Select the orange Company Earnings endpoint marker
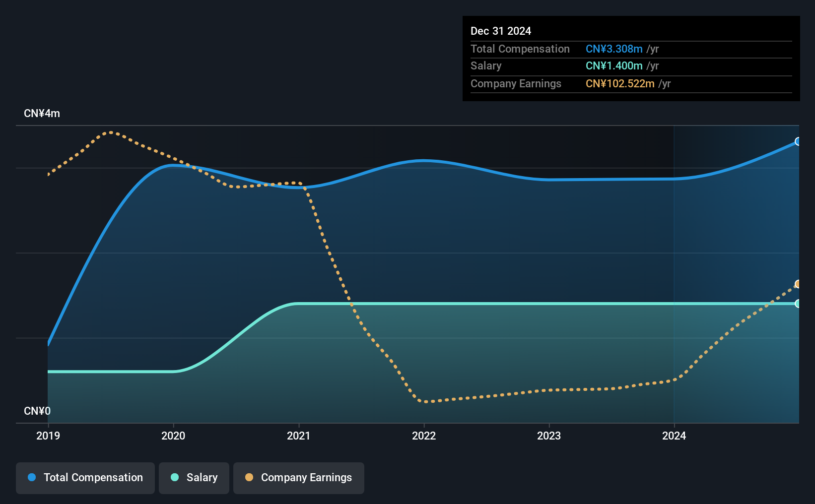The width and height of the screenshot is (815, 504). tap(798, 284)
